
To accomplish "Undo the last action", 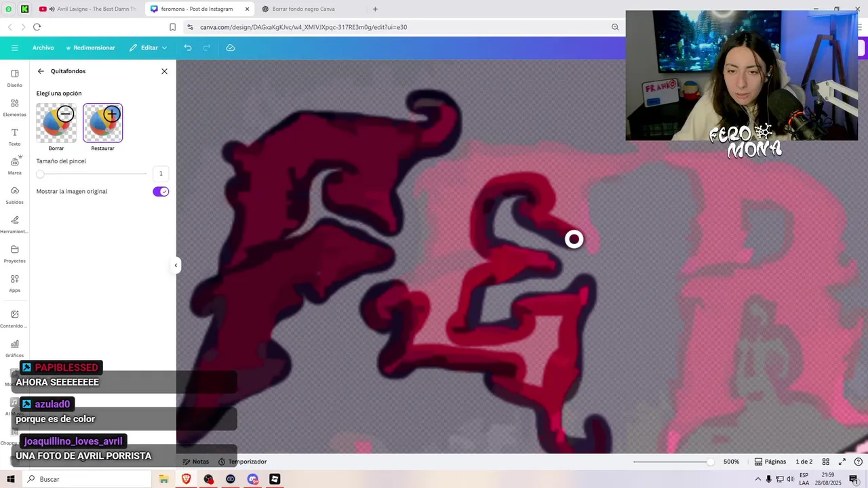I will point(188,48).
